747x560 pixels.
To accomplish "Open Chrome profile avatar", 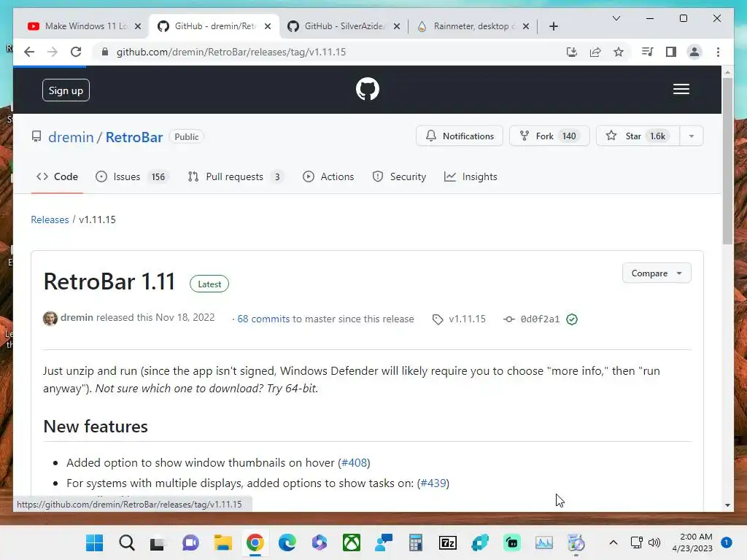I will (x=694, y=52).
